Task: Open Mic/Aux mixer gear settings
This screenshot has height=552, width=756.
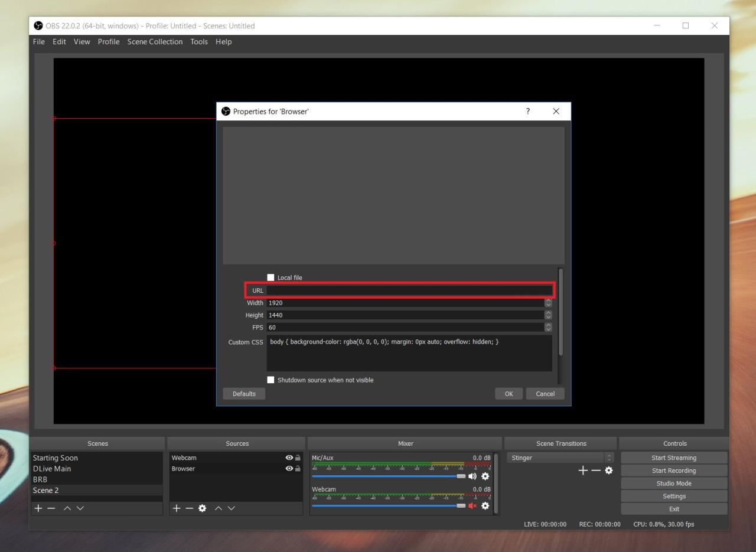Action: [485, 476]
